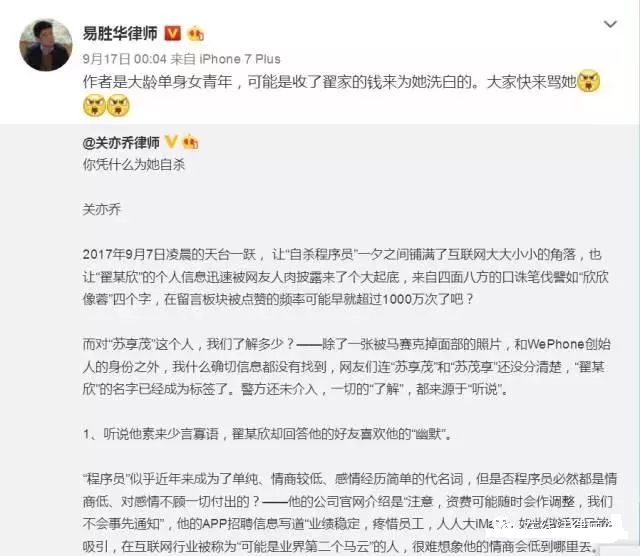Click the orange V verified badge beside 易胜华律师
This screenshot has height=556, width=640.
(x=173, y=33)
